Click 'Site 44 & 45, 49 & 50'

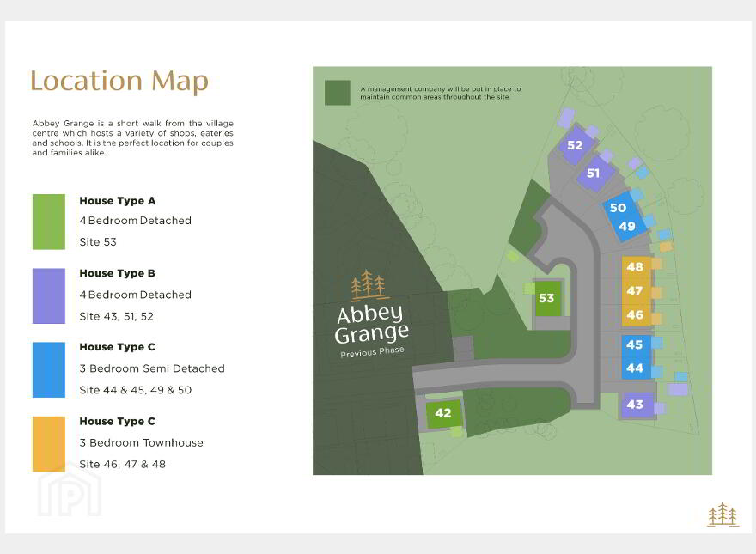tap(136, 390)
